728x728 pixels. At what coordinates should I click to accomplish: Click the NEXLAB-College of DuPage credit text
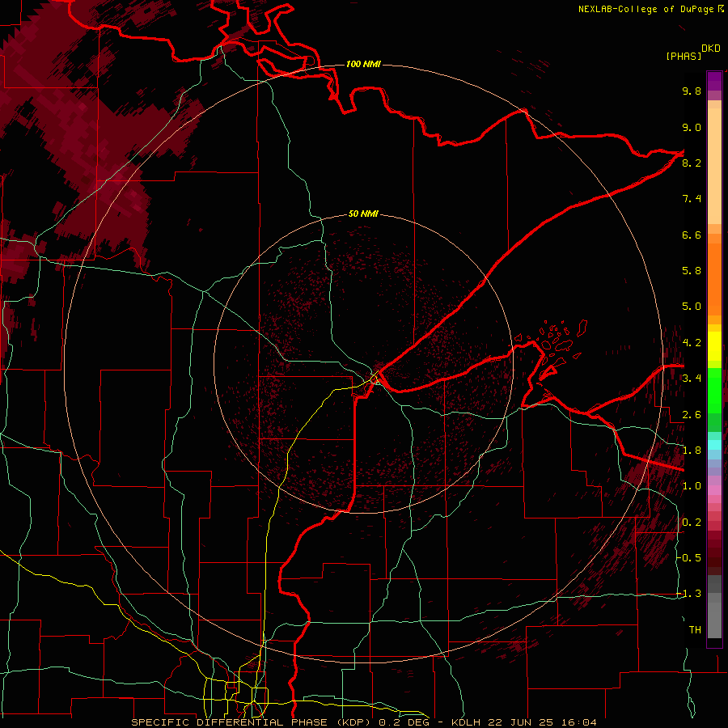click(647, 9)
